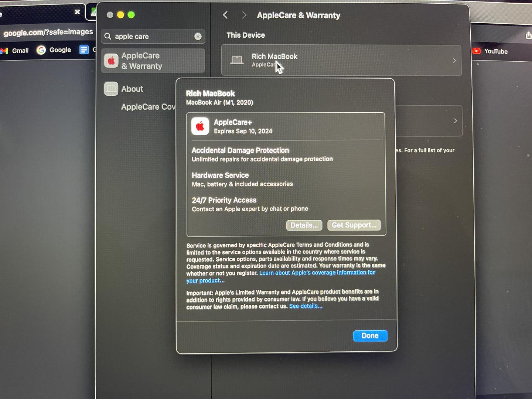Image resolution: width=532 pixels, height=399 pixels.
Task: Select About in the sidebar
Action: pyautogui.click(x=132, y=89)
